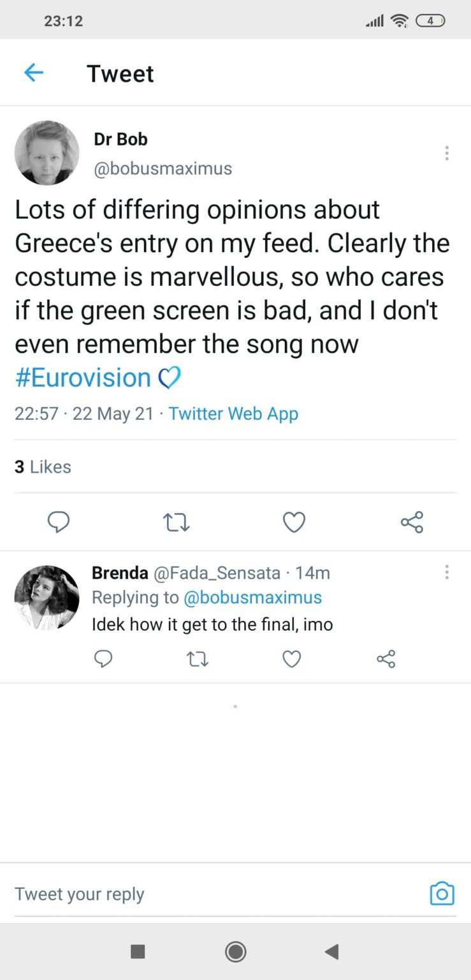Like Dr Bob's Eurovision tweet
This screenshot has height=980, width=471.
pyautogui.click(x=294, y=522)
